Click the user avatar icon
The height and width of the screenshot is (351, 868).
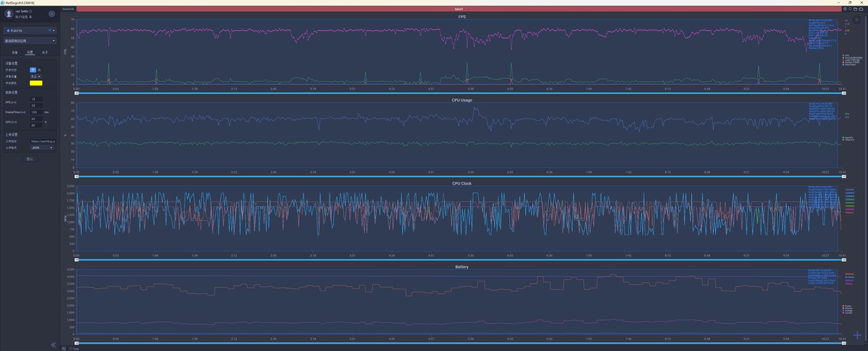8,13
